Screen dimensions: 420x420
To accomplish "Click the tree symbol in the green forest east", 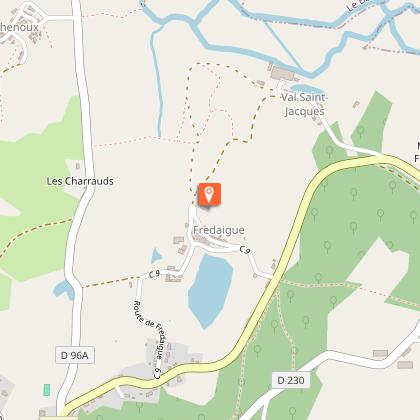I will click(354, 194).
